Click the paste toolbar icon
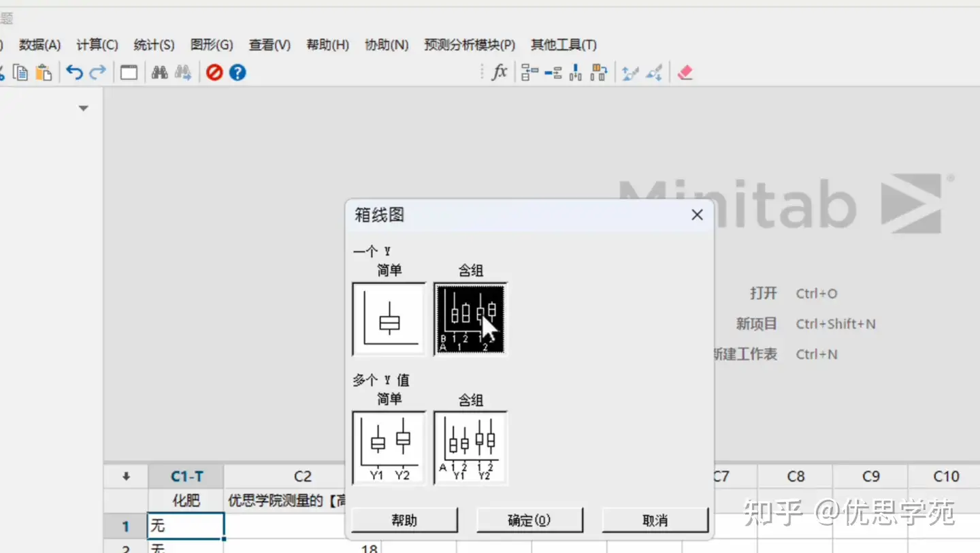Viewport: 980px width, 553px height. click(43, 72)
